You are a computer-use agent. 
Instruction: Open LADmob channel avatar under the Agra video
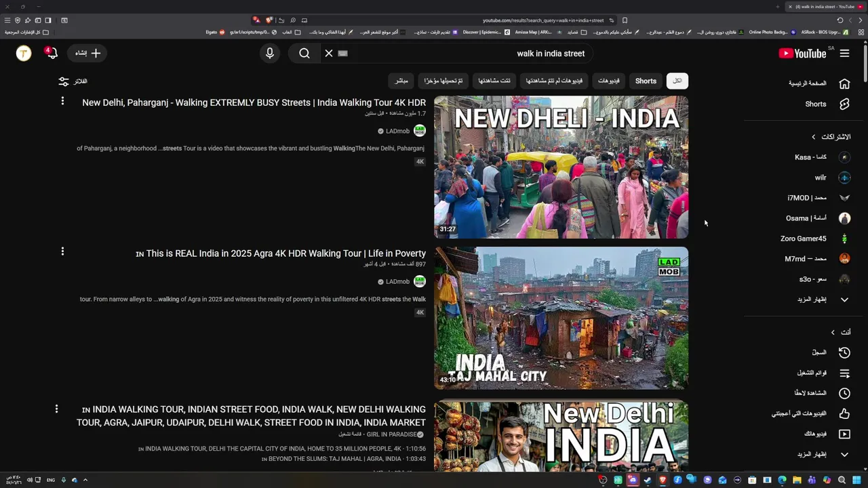coord(420,281)
